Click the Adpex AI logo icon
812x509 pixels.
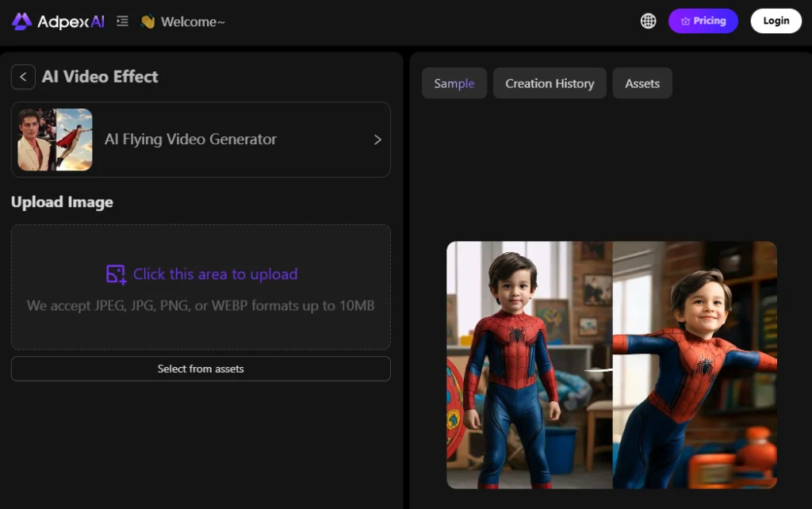(21, 21)
